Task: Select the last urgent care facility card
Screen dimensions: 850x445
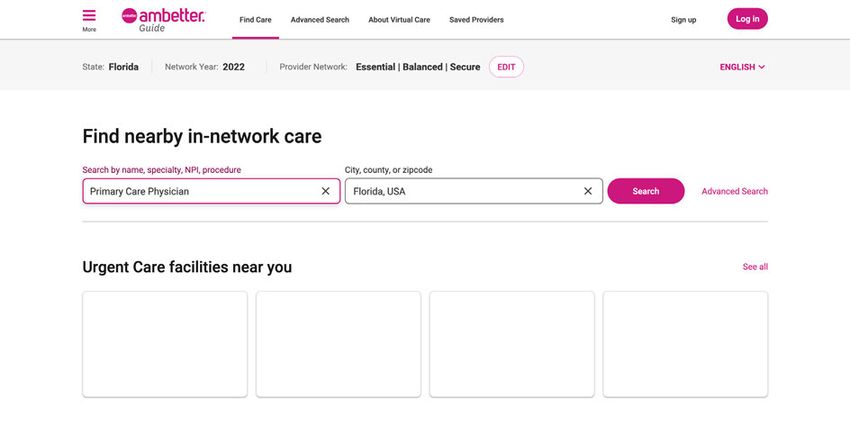Action: [685, 344]
